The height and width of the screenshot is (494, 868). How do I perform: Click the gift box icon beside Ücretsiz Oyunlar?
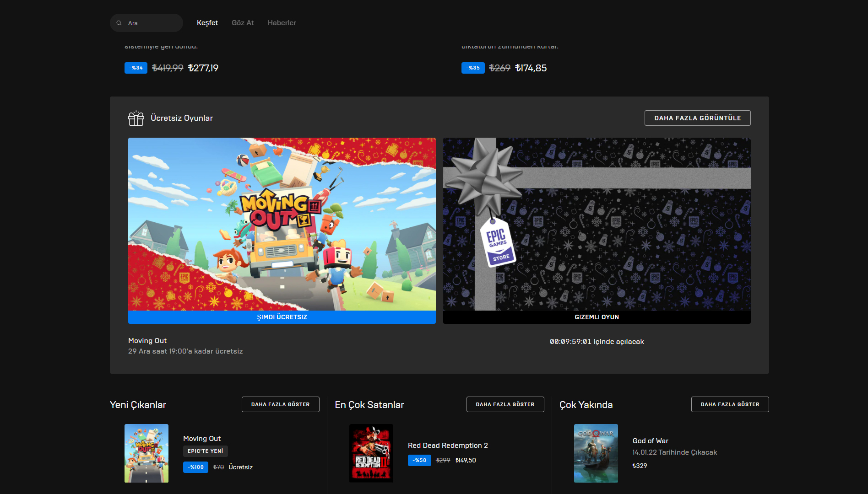pos(136,118)
